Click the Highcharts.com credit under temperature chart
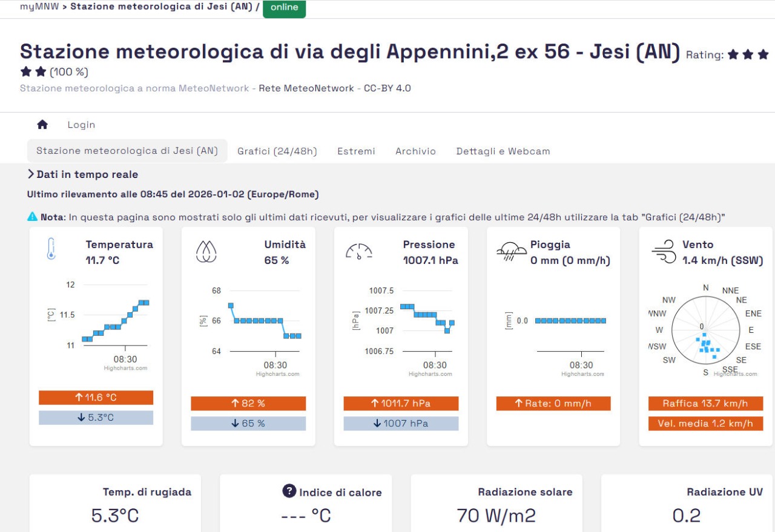This screenshot has height=532, width=775. coord(125,368)
